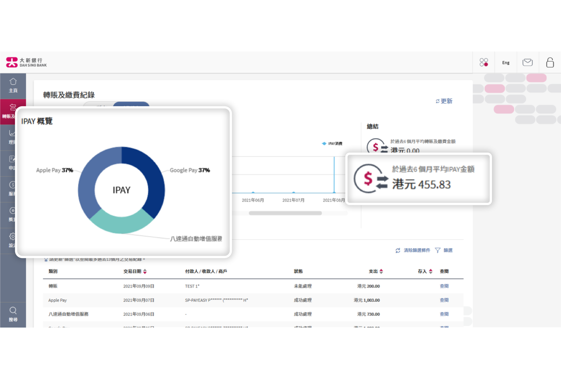Click the 2021年09月07日 date cell
Viewport: 561px width, 392px height.
[139, 300]
